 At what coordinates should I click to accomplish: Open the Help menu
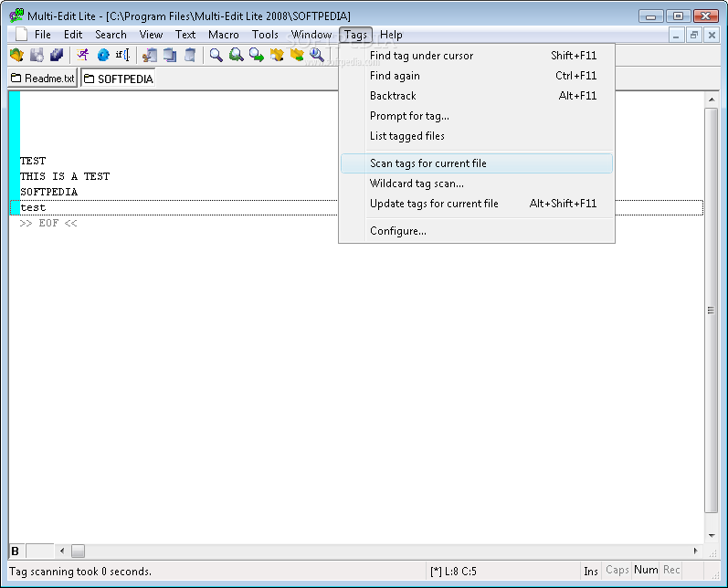[391, 35]
